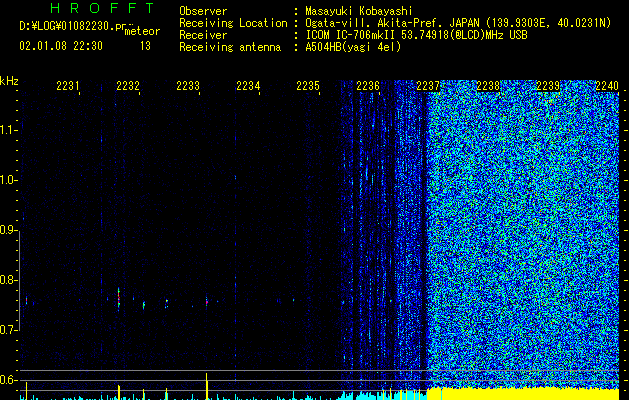Click the 2237 time marker
Screen dimensions: 629x400
point(428,86)
